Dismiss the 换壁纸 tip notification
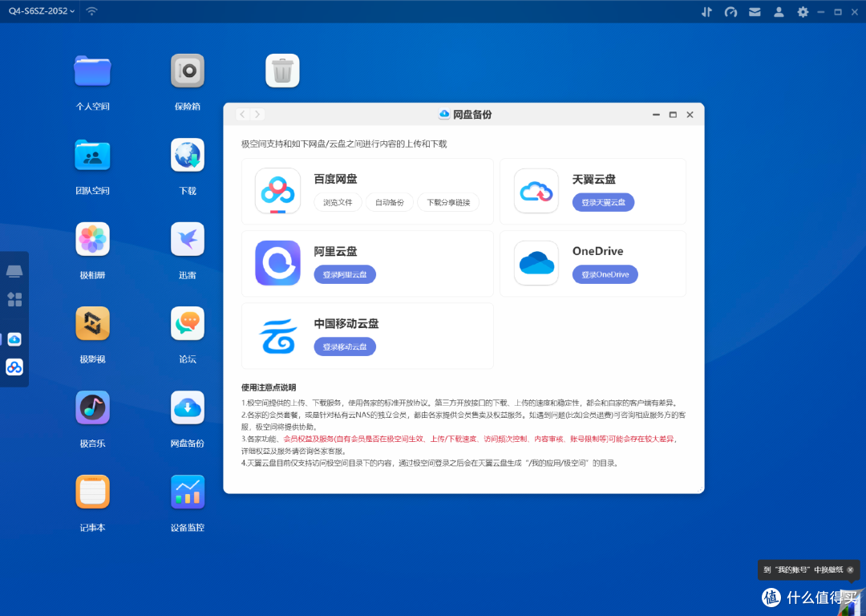 click(x=850, y=569)
